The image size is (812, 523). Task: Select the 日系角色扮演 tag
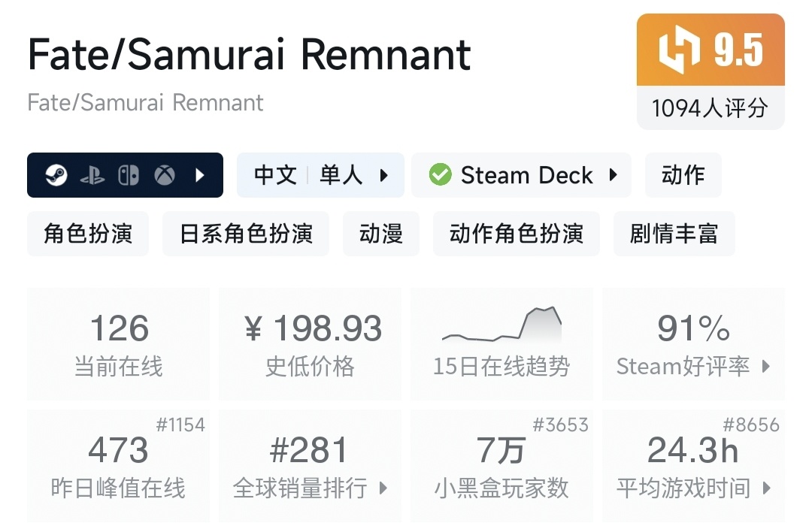(246, 234)
